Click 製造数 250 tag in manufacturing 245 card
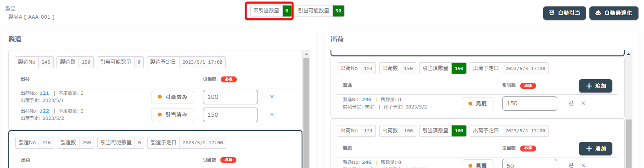This screenshot has width=644, height=168. 75,62
